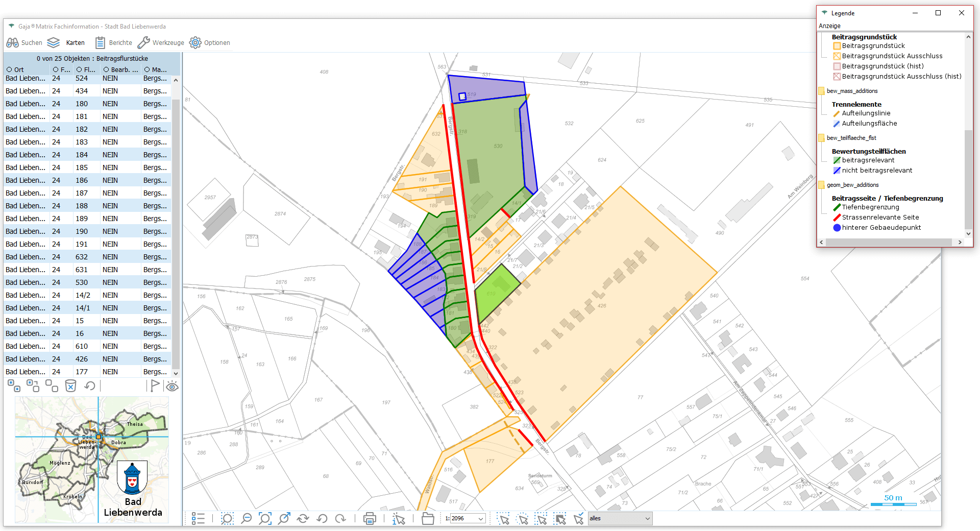Toggle the eye visibility icon

tap(173, 387)
